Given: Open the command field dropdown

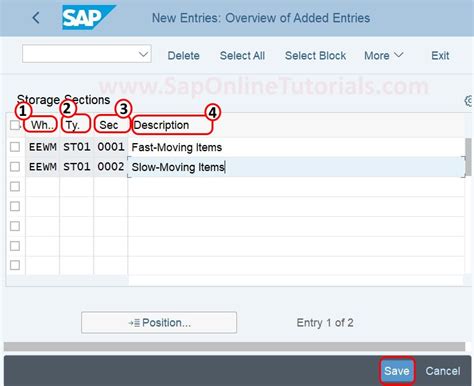Looking at the screenshot, I should pyautogui.click(x=144, y=54).
